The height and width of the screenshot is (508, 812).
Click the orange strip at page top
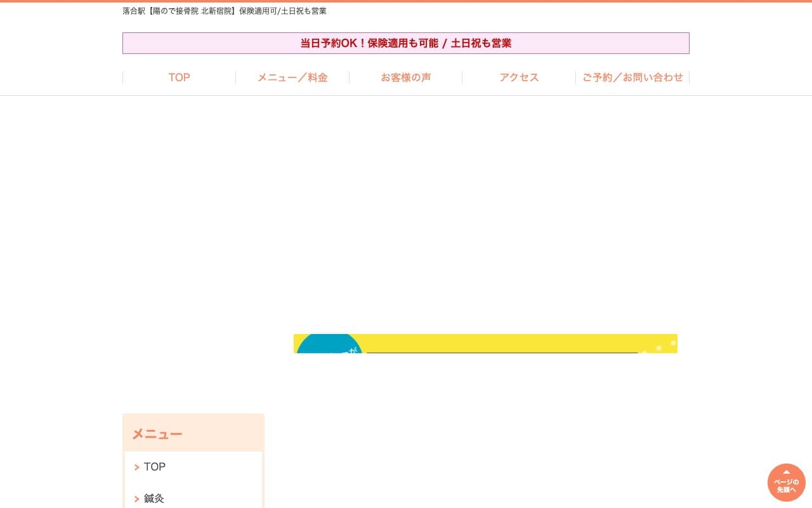coord(406,1)
